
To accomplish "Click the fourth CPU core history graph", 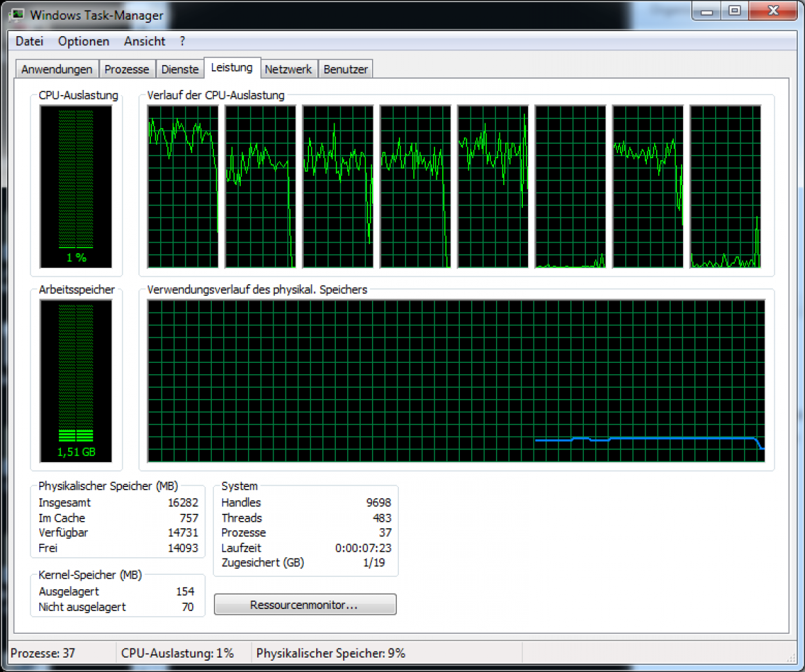I will click(415, 187).
